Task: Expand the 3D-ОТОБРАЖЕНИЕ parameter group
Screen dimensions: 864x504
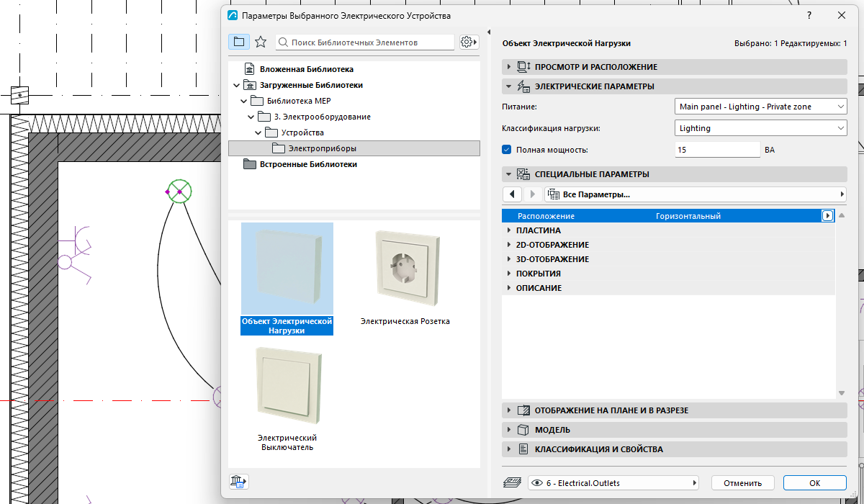Action: pos(509,259)
